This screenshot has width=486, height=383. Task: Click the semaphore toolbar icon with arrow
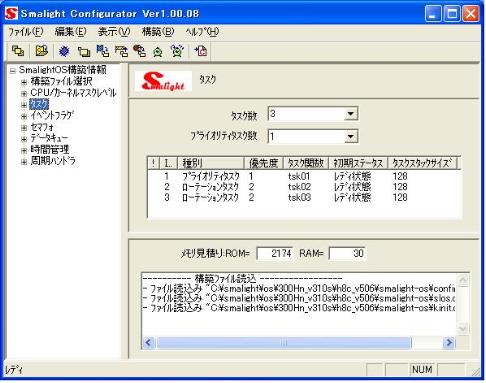point(121,51)
